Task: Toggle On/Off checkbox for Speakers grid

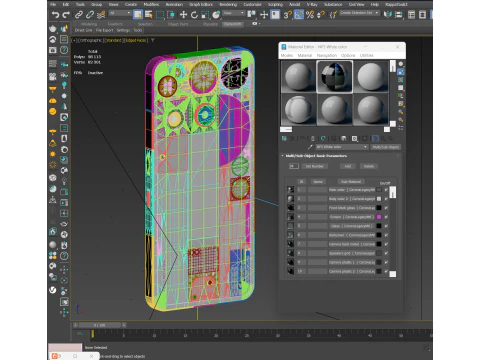Action: 386,253
